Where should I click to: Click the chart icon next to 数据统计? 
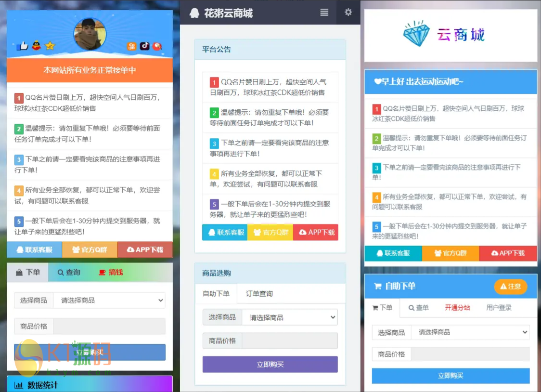click(19, 385)
